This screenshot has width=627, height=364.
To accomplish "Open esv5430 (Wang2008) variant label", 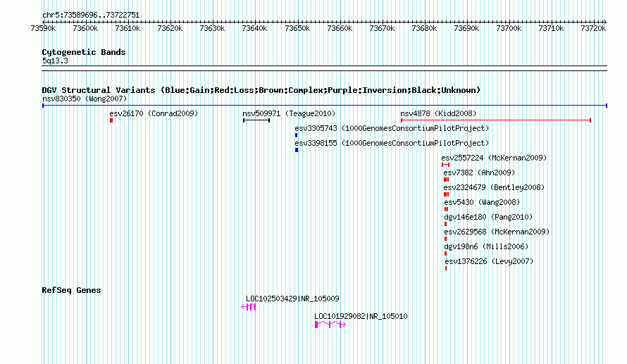I will (482, 202).
